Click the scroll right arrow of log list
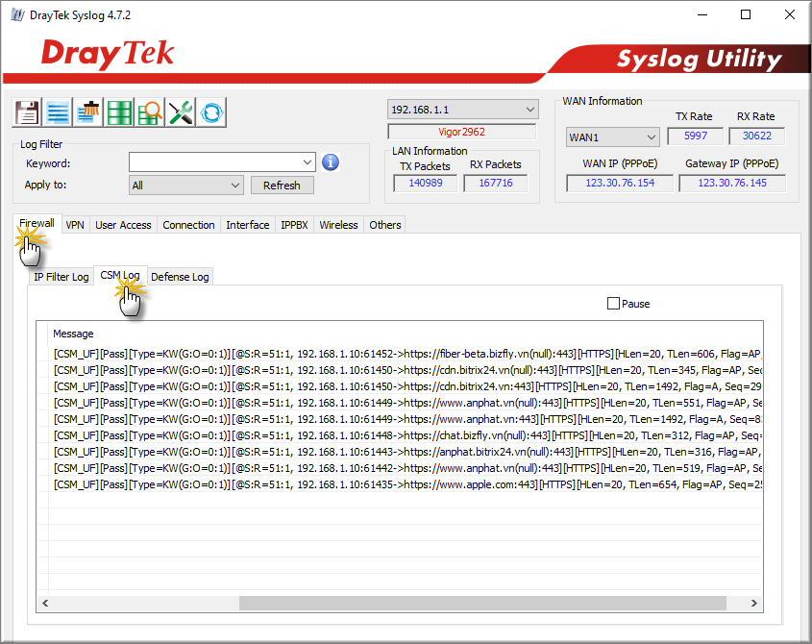The image size is (812, 644). click(753, 603)
